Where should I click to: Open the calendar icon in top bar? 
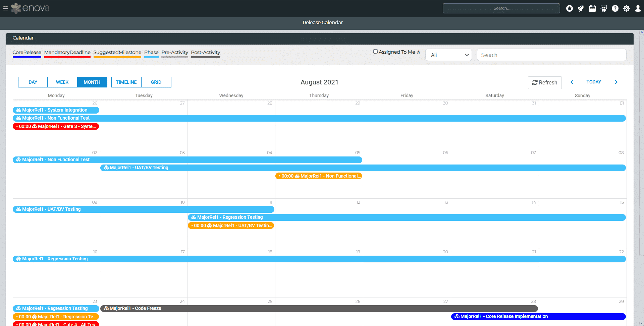coord(592,8)
